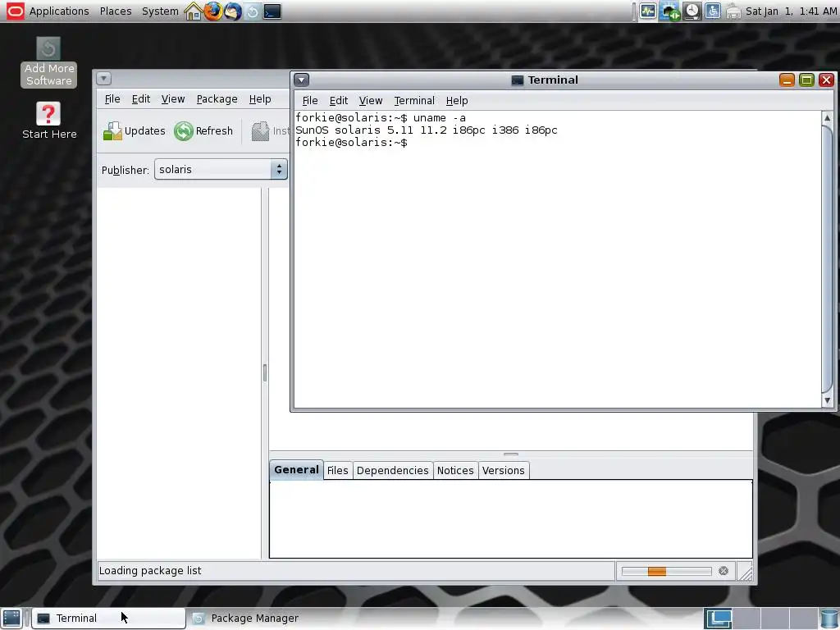Click the Refresh button in Package Manager

pyautogui.click(x=203, y=130)
